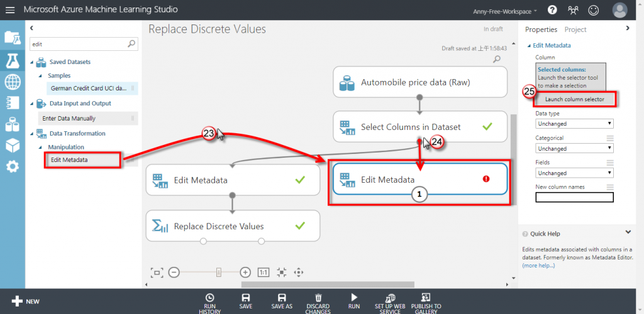This screenshot has width=644, height=314.
Task: Select the Automobile price data (Raw) module
Action: pos(420,82)
